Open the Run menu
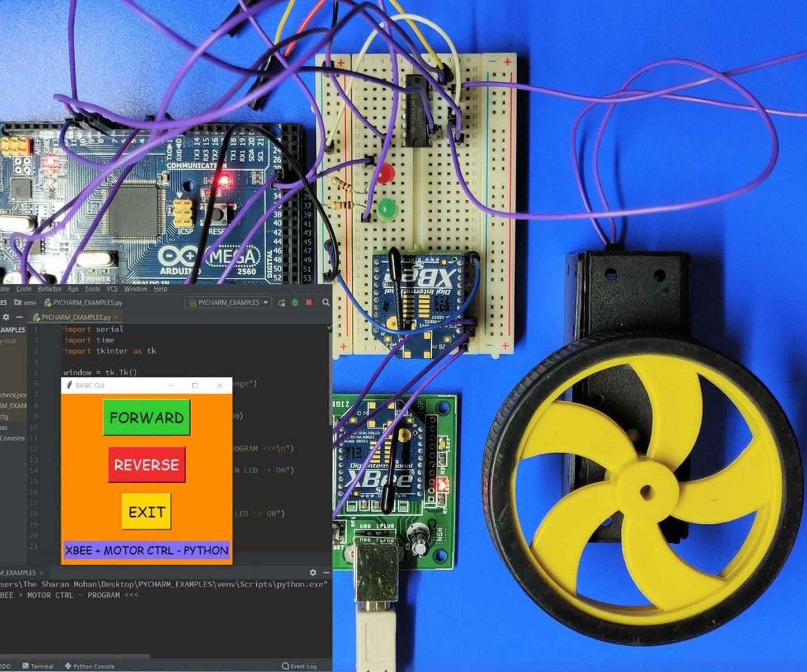Screen dimensions: 807x672 click(73, 289)
